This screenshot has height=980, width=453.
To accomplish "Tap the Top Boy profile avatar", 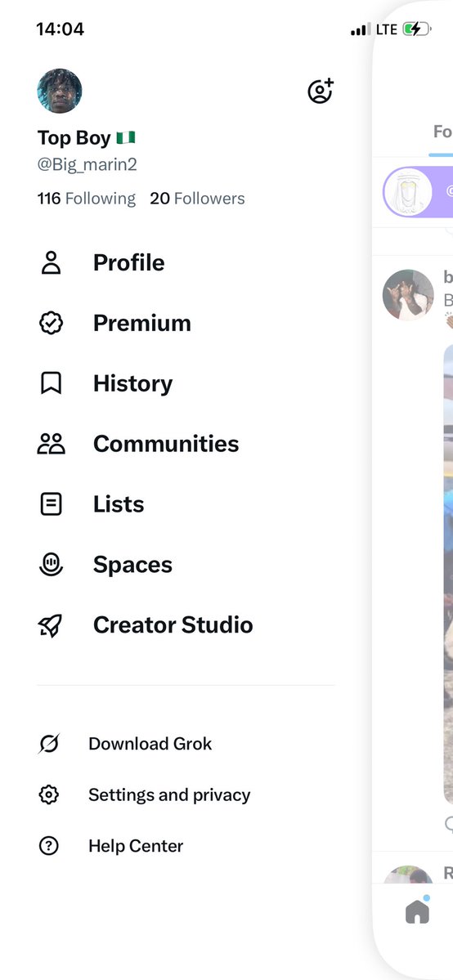I will pyautogui.click(x=60, y=92).
